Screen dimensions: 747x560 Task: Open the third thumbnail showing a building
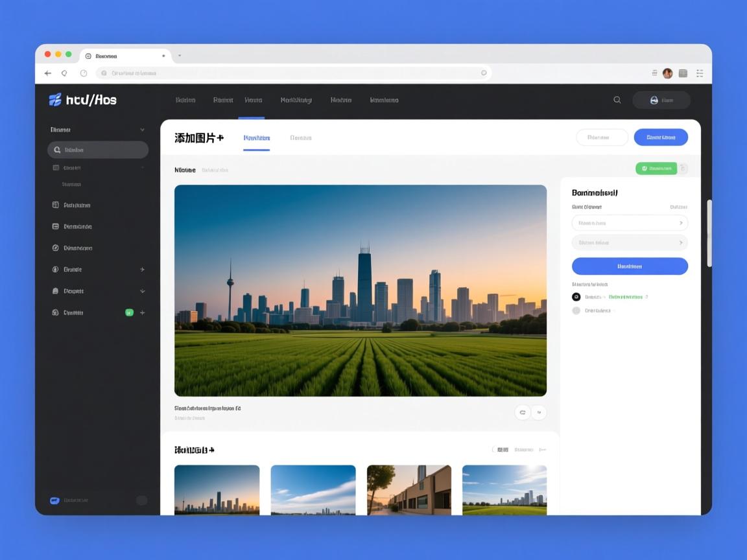click(x=409, y=490)
